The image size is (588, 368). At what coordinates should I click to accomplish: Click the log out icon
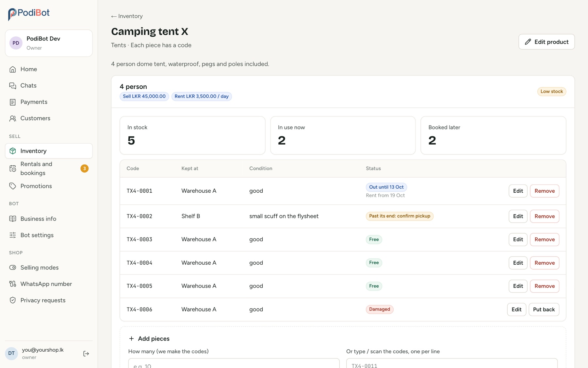(x=86, y=353)
